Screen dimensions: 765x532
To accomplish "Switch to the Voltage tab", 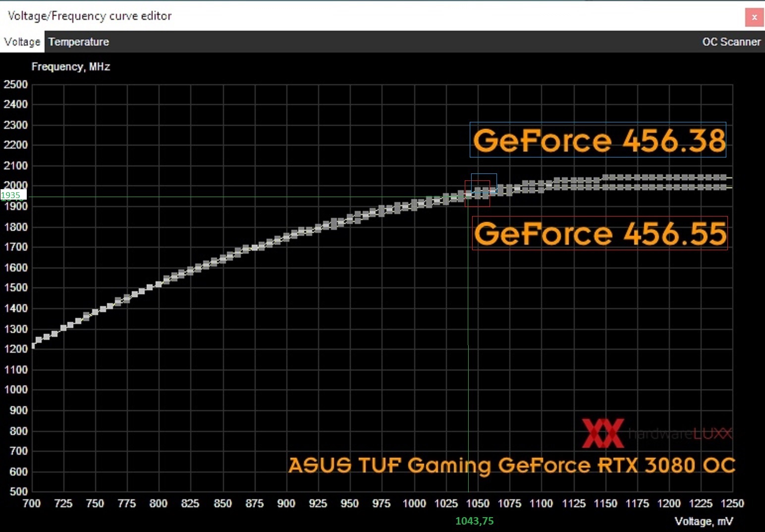I will [x=22, y=42].
